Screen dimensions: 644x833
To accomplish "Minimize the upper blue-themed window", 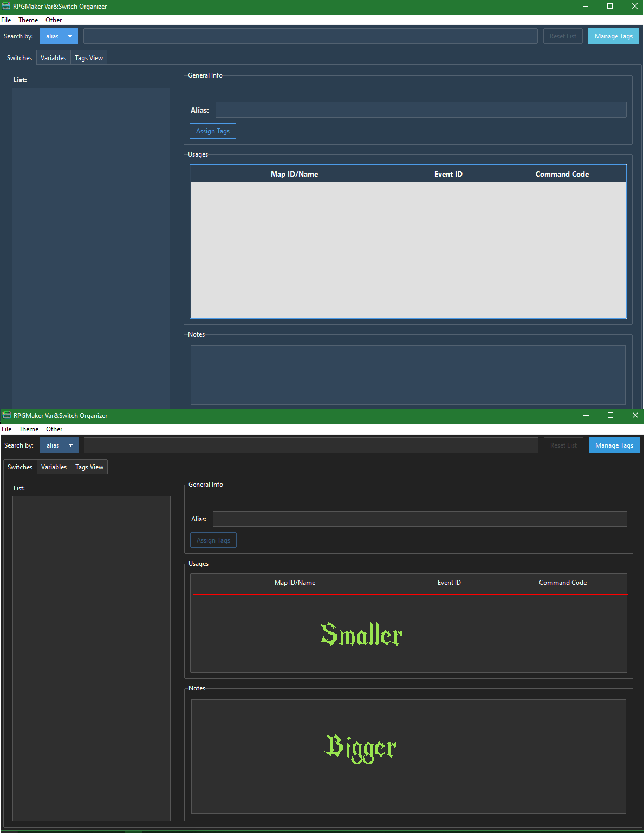I will tap(586, 7).
